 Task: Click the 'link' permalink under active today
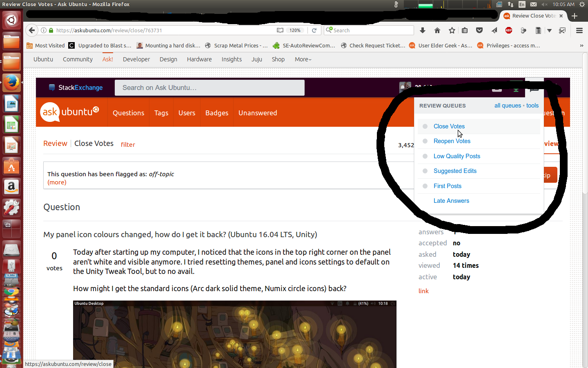tap(423, 291)
